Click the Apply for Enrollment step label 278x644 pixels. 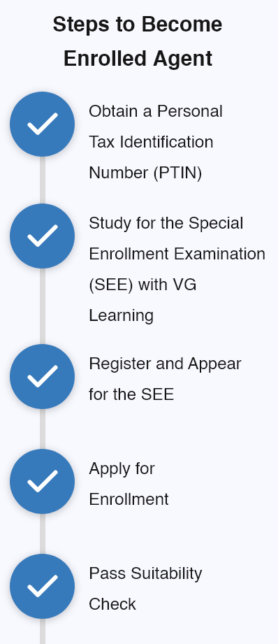(129, 484)
